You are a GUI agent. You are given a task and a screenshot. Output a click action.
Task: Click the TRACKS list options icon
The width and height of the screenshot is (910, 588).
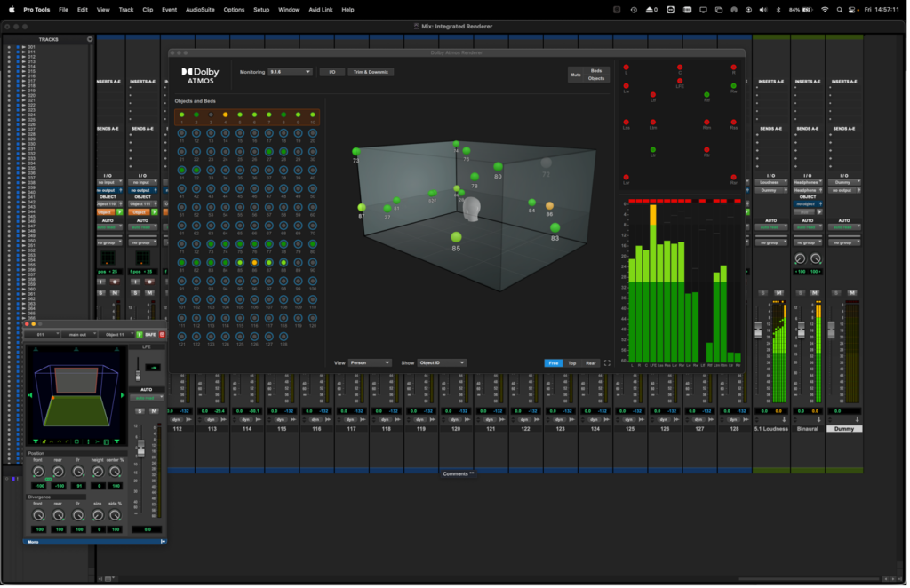(x=90, y=39)
